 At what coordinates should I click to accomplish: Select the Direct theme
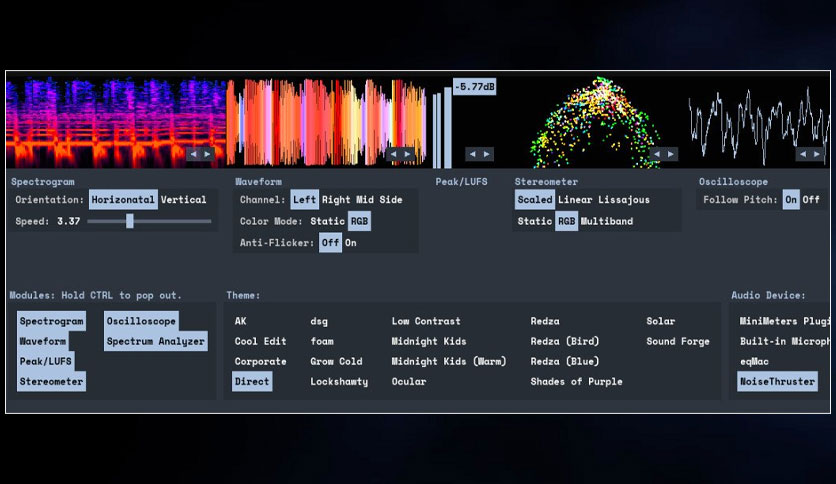(252, 382)
